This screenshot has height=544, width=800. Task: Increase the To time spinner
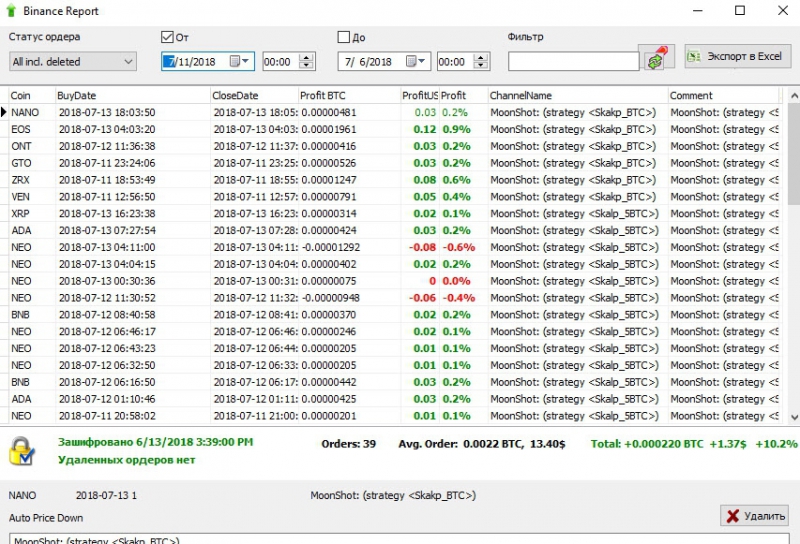coord(481,57)
